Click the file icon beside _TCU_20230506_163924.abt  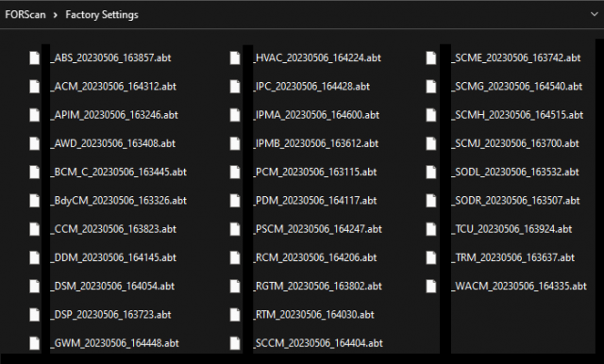coord(431,229)
